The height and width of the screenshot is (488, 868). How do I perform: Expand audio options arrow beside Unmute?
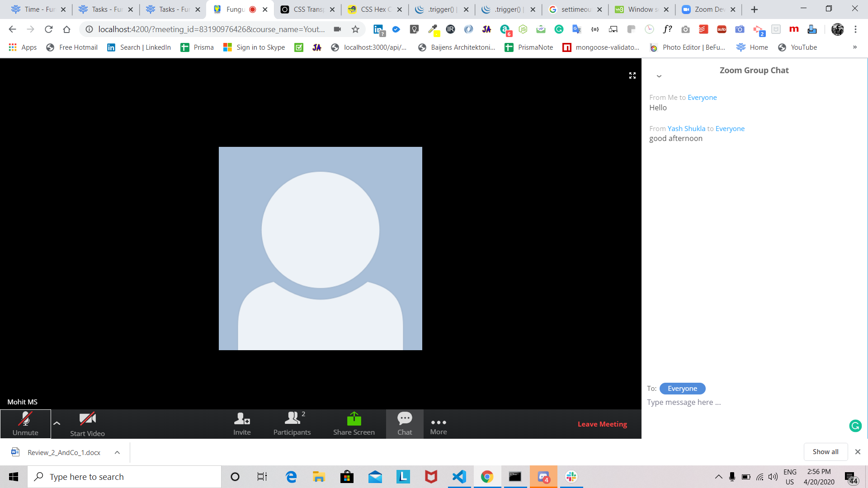(57, 423)
